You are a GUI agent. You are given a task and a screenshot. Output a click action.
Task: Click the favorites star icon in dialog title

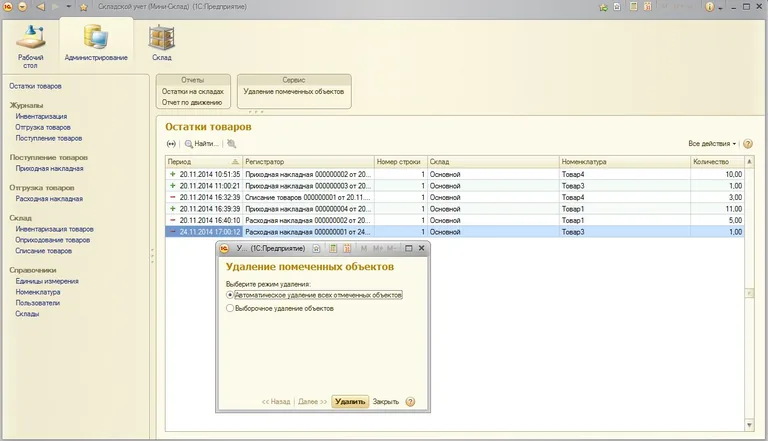[x=316, y=248]
